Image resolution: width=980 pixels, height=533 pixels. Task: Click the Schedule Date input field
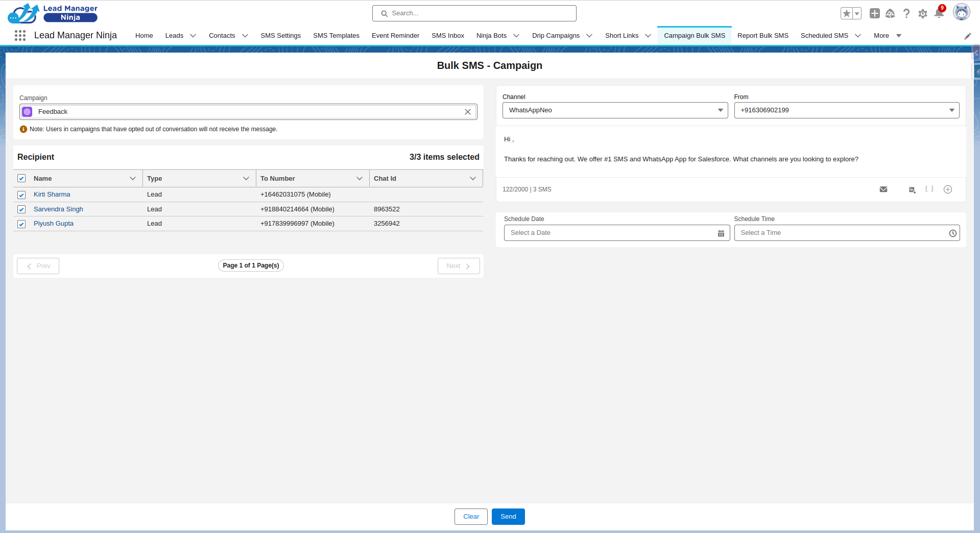[x=617, y=233]
